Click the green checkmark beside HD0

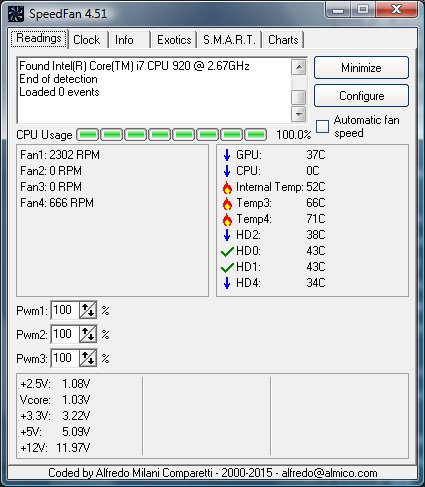pos(227,251)
